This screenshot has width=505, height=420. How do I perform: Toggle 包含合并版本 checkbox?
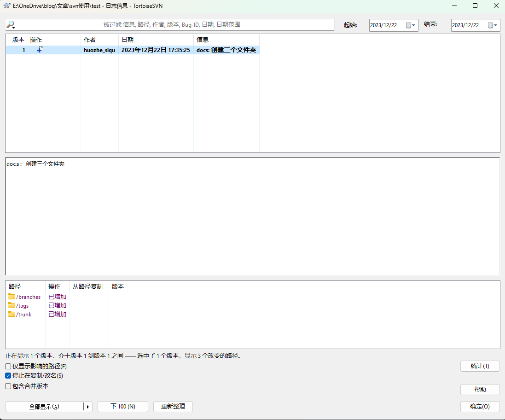pos(8,386)
